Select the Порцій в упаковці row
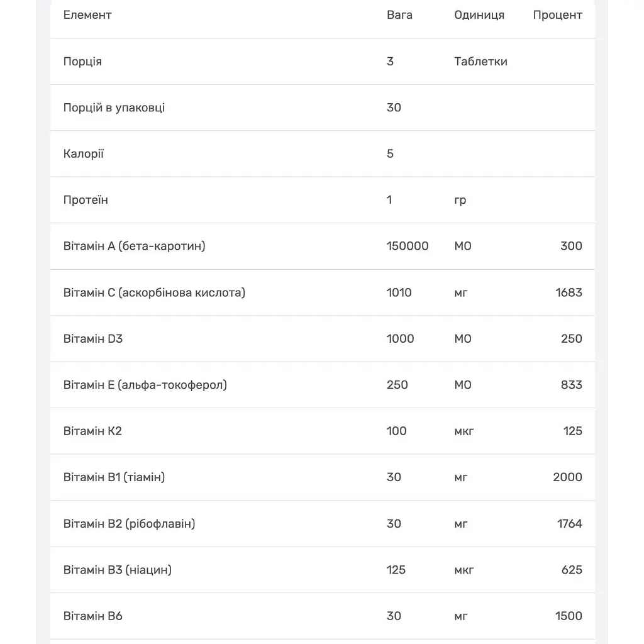644x644 pixels. [x=323, y=108]
